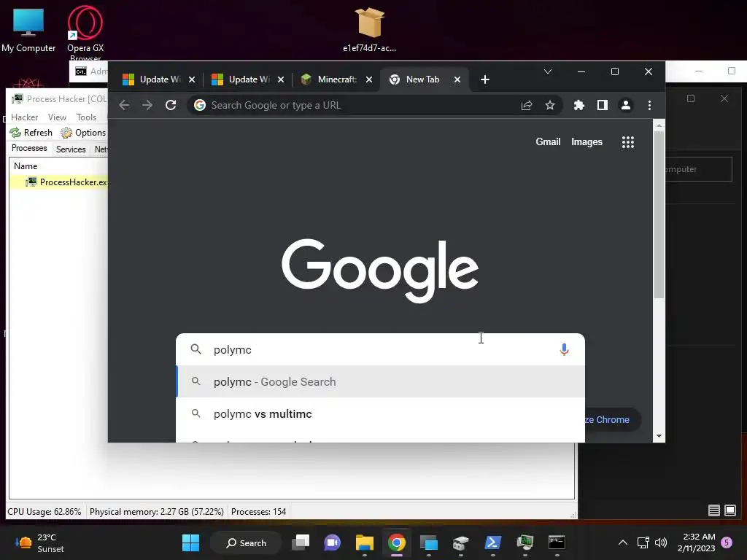747x560 pixels.
Task: Click the scroll up arrow in Chrome
Action: (x=659, y=125)
